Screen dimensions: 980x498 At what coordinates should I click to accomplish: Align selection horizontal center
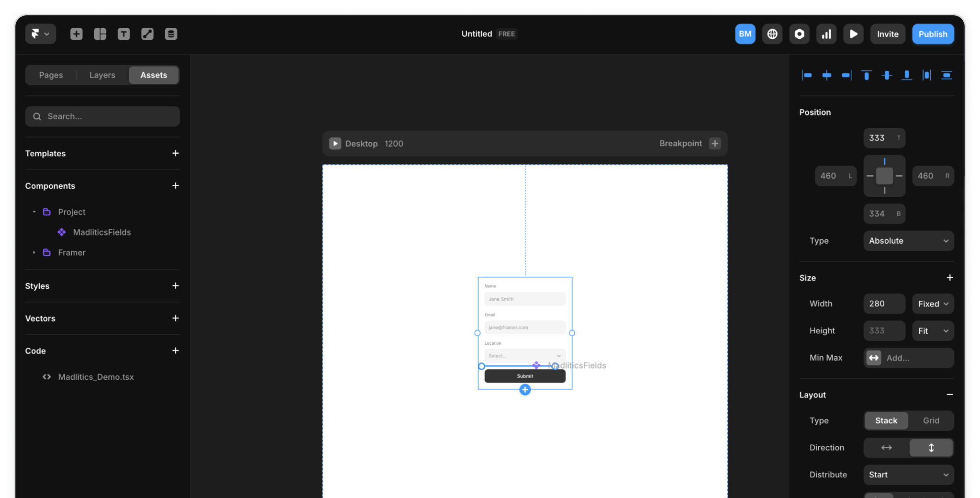pyautogui.click(x=827, y=75)
